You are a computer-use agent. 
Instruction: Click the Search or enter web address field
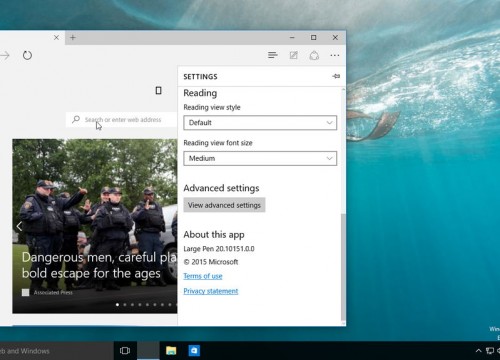122,120
